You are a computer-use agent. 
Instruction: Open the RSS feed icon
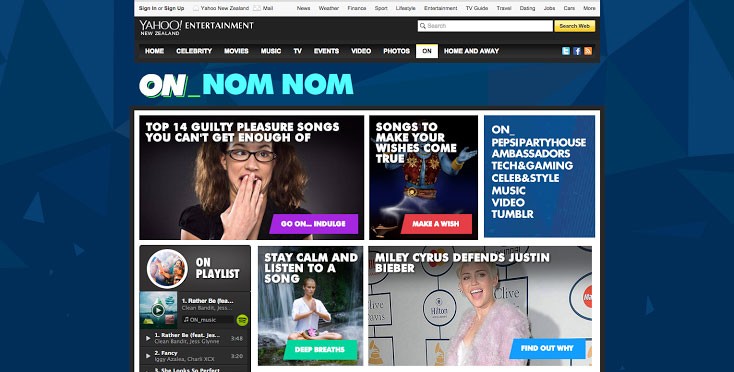coord(588,51)
